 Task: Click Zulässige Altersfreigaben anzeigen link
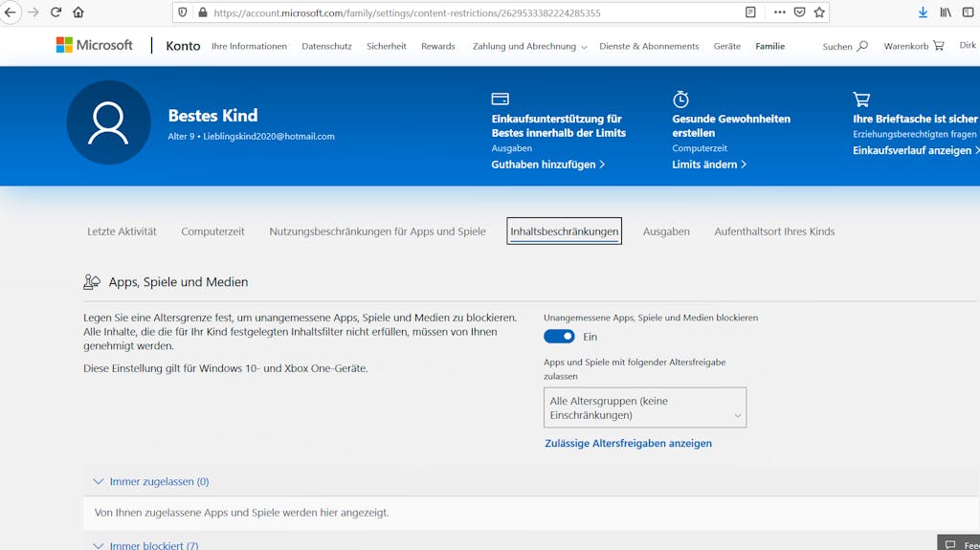coord(628,443)
